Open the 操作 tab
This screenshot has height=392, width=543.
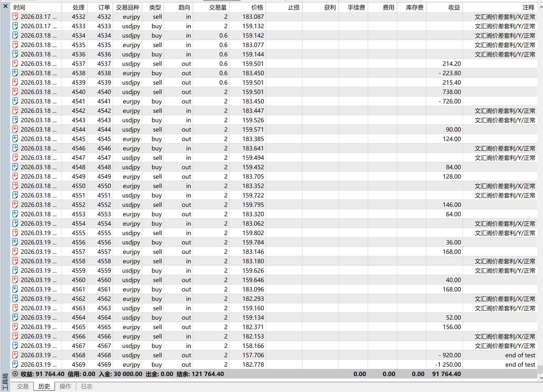pyautogui.click(x=65, y=386)
